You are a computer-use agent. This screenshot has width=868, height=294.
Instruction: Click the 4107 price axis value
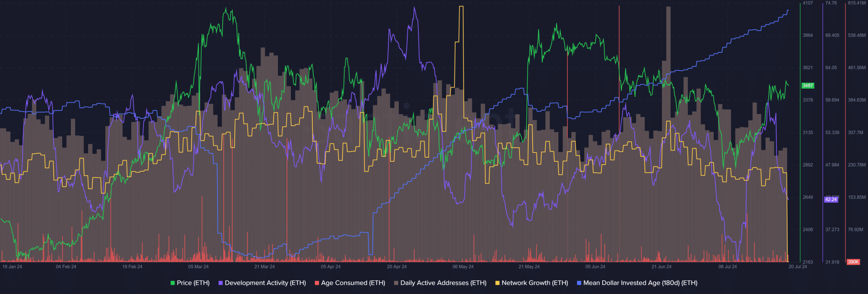coord(808,3)
